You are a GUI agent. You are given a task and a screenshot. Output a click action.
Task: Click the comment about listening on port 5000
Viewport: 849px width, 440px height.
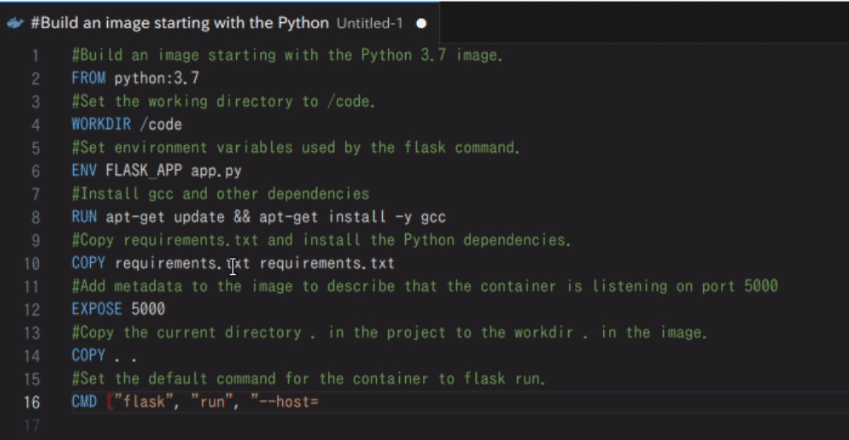(424, 286)
